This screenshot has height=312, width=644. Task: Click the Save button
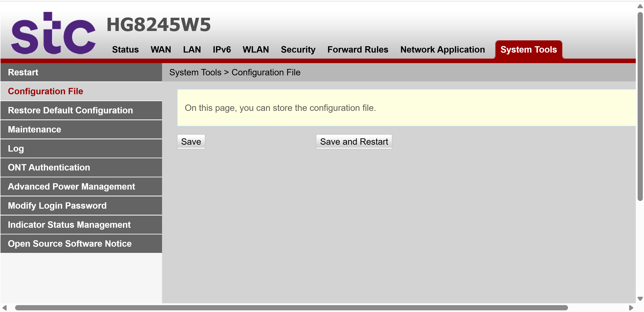click(x=191, y=142)
